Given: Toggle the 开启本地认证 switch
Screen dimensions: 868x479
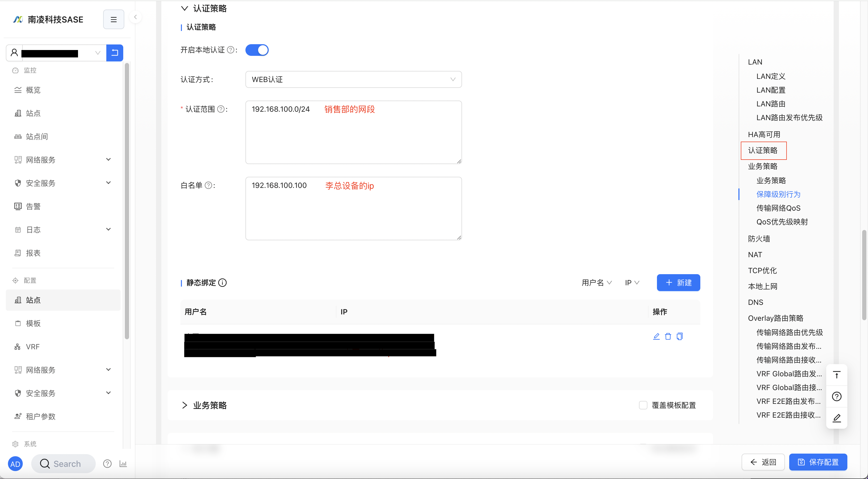Looking at the screenshot, I should [257, 50].
